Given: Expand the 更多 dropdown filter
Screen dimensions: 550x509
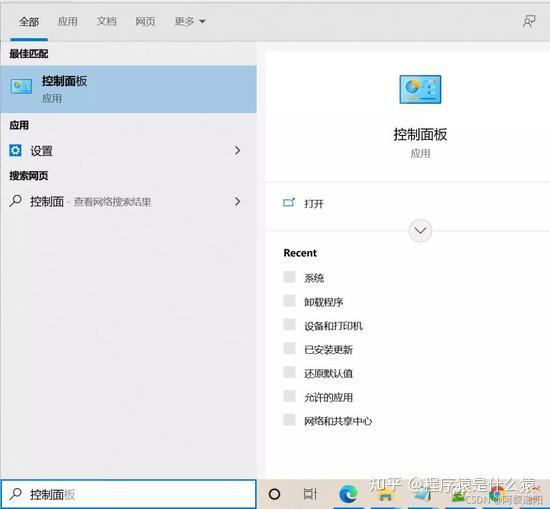Looking at the screenshot, I should click(190, 22).
